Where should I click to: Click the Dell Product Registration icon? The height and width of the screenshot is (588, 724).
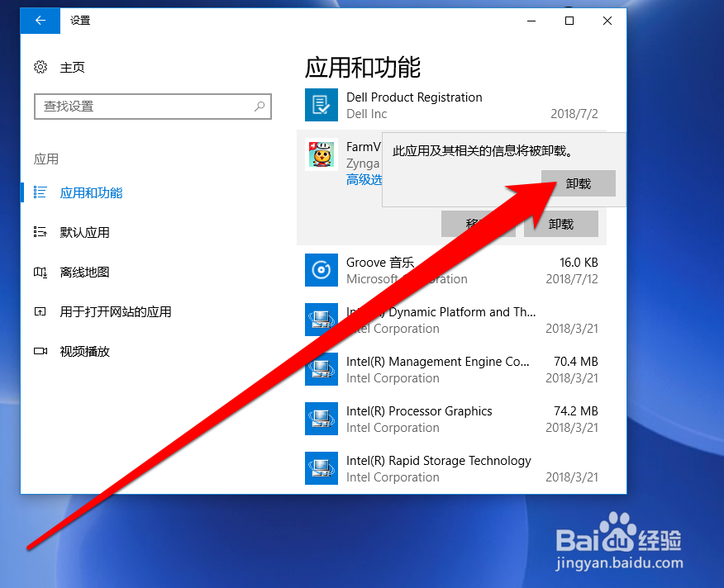point(322,105)
